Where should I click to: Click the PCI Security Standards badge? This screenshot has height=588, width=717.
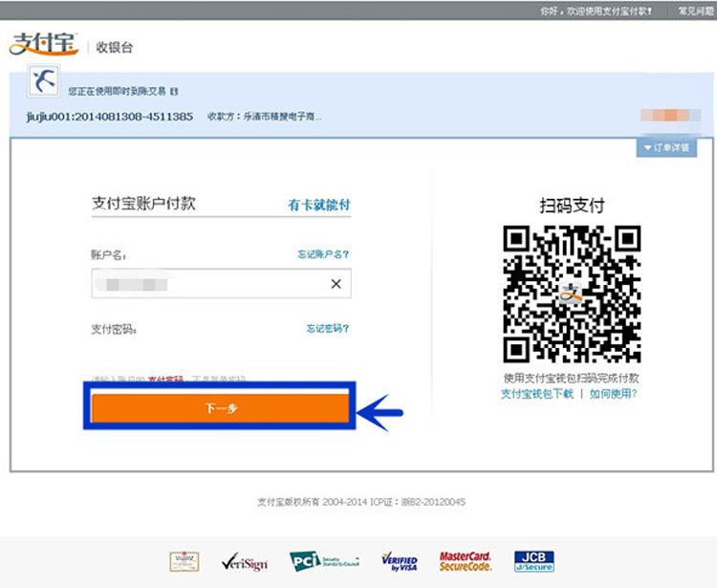click(x=324, y=561)
